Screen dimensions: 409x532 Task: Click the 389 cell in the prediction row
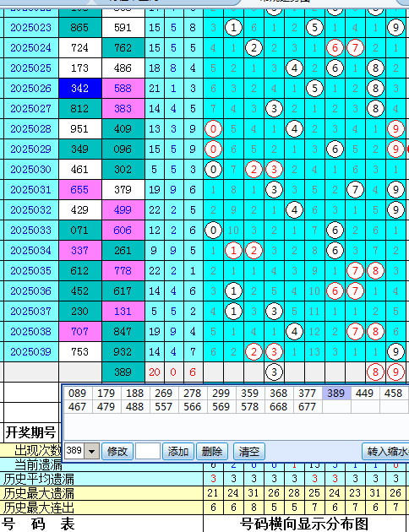123,372
